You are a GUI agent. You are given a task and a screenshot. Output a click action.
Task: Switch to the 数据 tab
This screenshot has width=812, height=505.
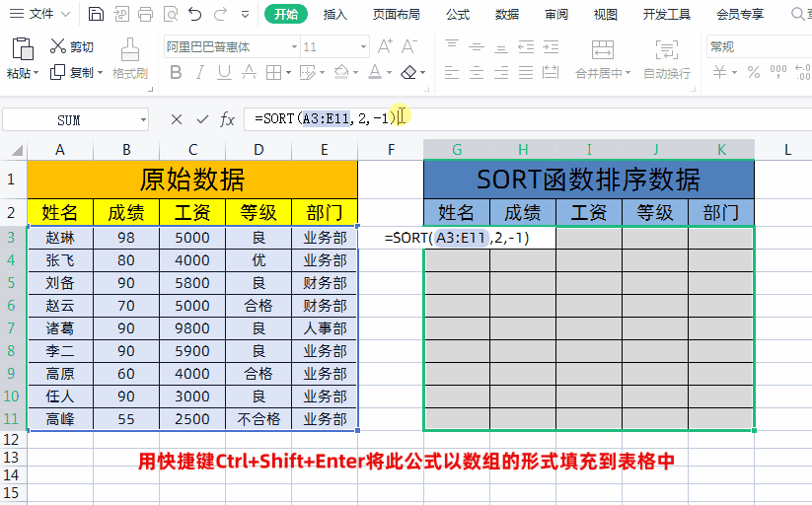[x=507, y=15]
